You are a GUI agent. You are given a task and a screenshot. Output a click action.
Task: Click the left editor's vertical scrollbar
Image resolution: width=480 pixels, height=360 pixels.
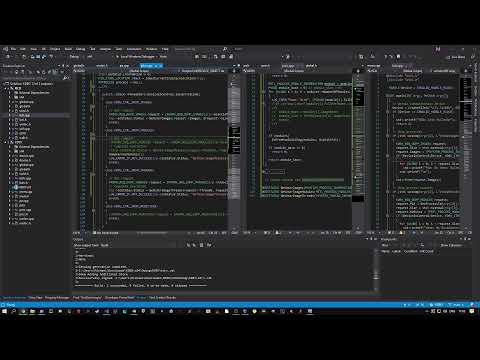click(234, 152)
